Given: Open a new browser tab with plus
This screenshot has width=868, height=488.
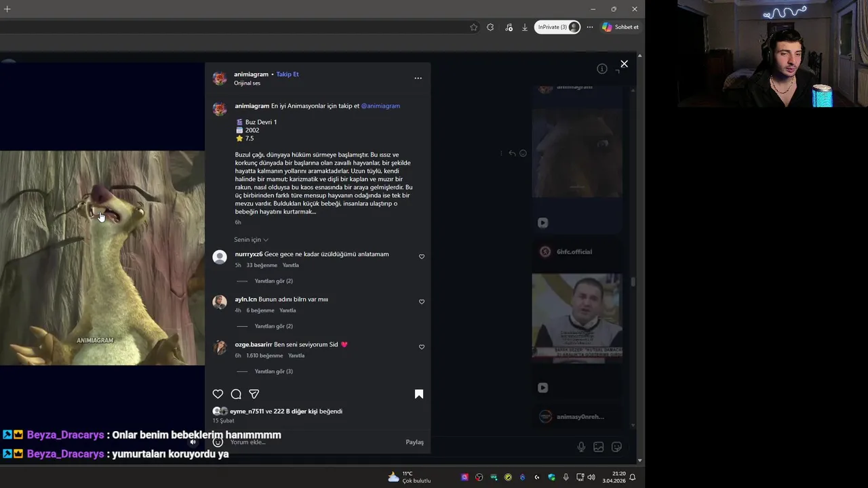Looking at the screenshot, I should point(7,9).
